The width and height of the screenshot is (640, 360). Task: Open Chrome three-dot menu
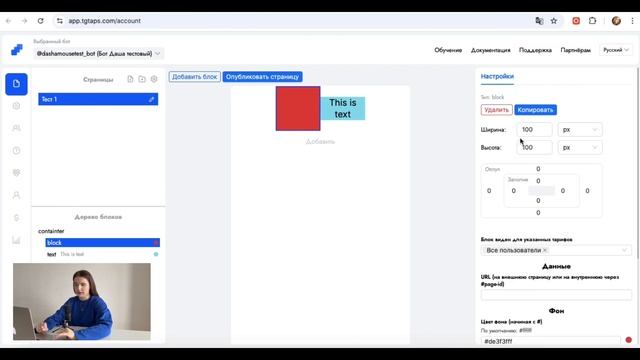pyautogui.click(x=632, y=21)
